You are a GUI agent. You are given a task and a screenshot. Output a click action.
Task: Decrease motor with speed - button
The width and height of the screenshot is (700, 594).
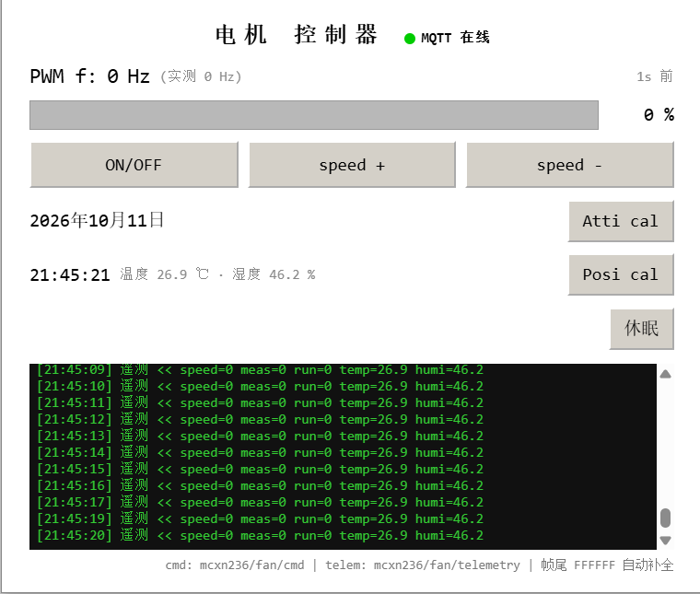tap(569, 165)
